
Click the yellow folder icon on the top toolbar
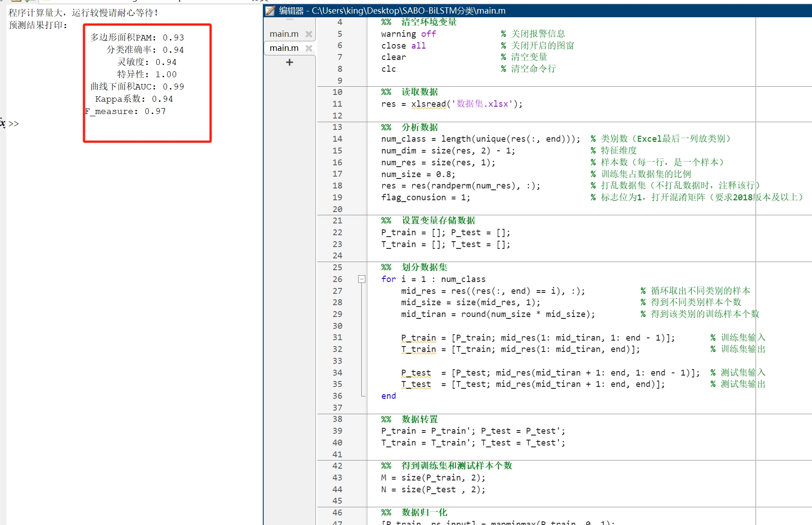[x=17, y=1]
